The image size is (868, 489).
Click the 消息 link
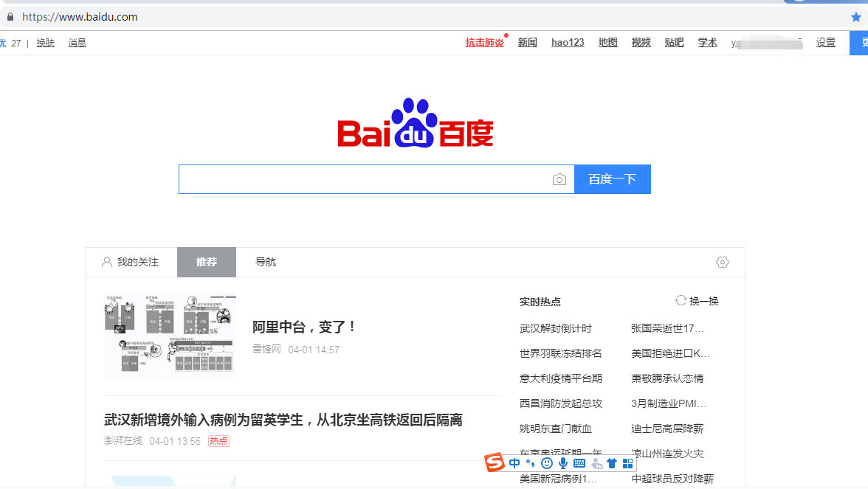77,43
